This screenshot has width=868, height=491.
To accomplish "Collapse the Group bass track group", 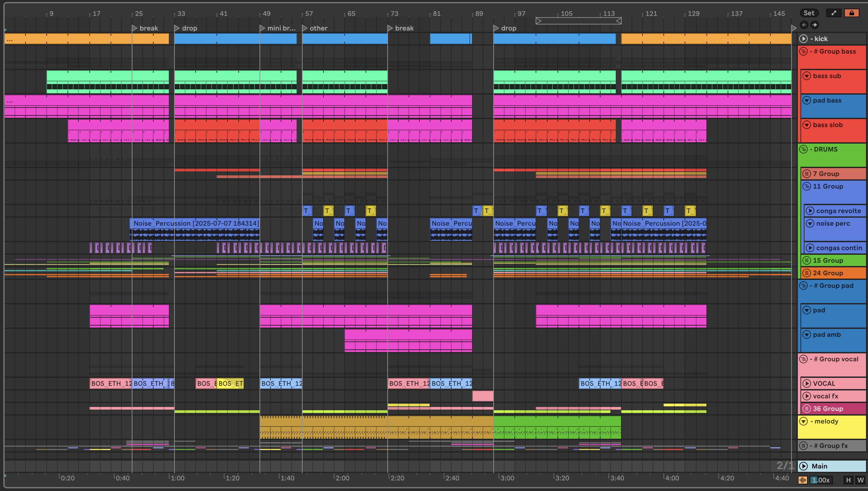I will pyautogui.click(x=803, y=51).
